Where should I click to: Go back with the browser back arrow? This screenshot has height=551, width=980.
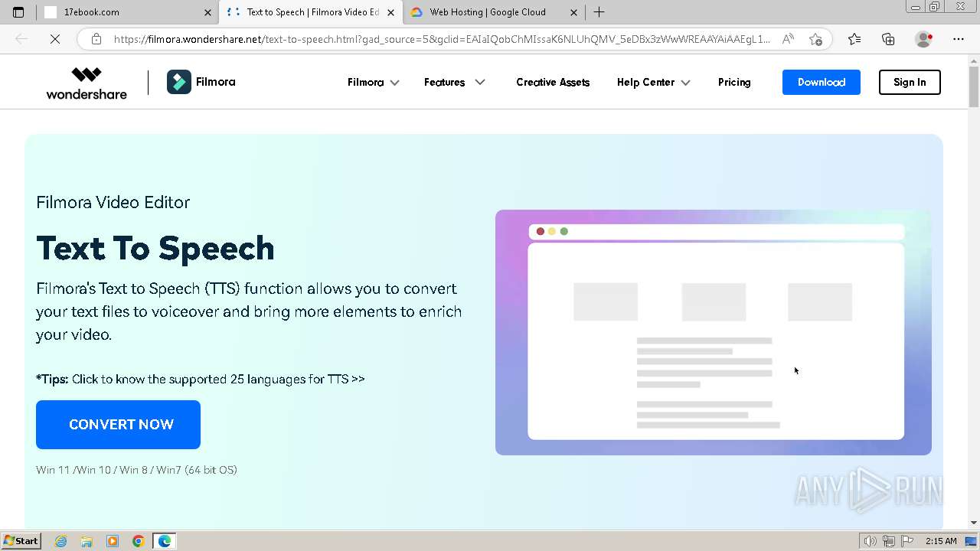[x=21, y=39]
